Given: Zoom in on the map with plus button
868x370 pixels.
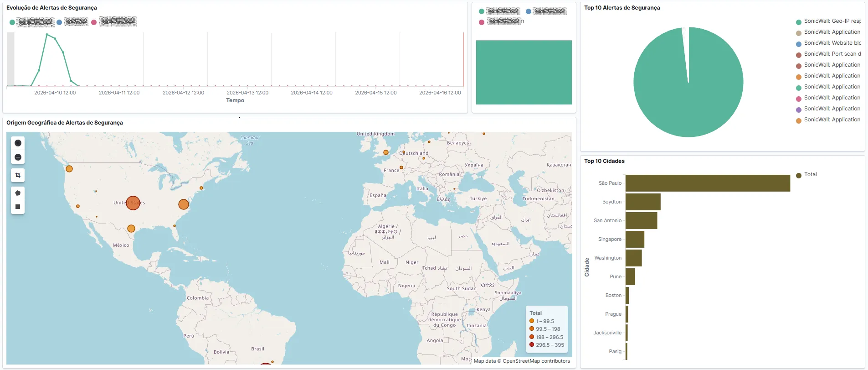Looking at the screenshot, I should [x=18, y=143].
